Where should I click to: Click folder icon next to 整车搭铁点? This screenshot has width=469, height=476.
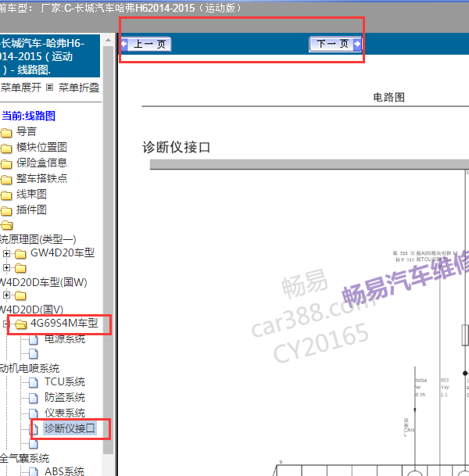(6, 180)
